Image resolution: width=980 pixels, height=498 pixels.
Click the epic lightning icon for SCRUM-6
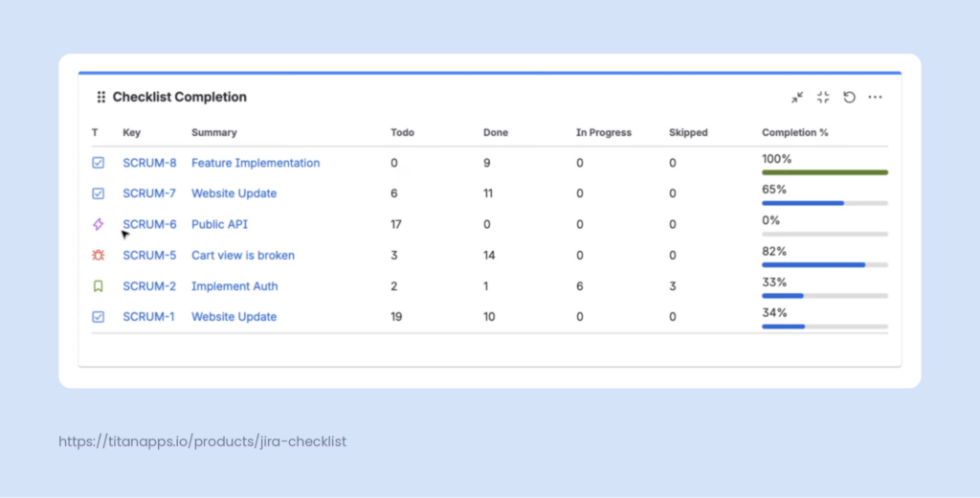[99, 224]
